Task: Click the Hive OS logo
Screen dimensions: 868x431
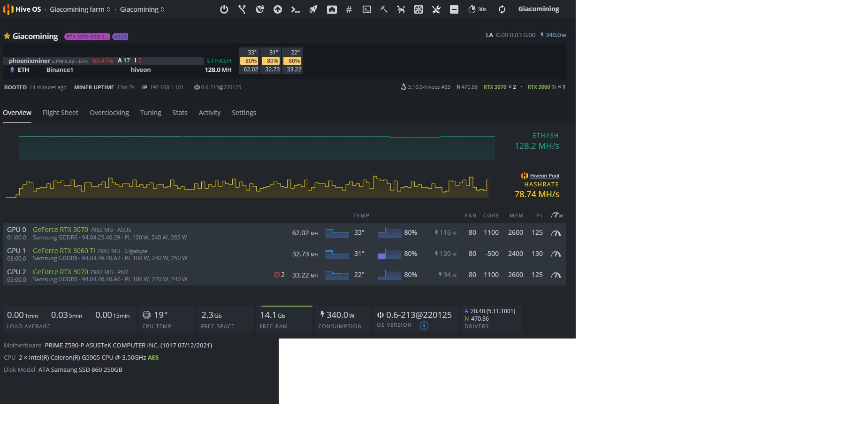Action: (8, 9)
